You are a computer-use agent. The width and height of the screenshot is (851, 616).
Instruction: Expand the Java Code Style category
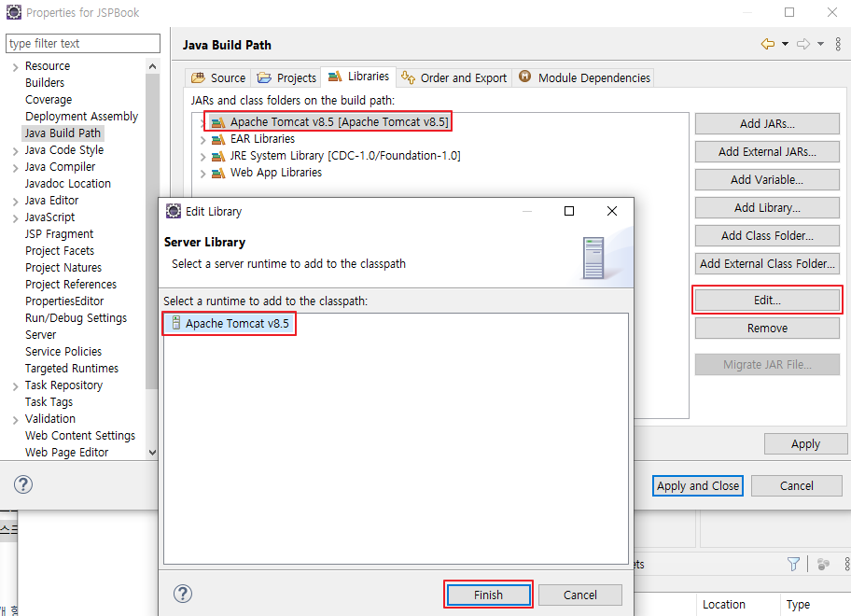(15, 151)
